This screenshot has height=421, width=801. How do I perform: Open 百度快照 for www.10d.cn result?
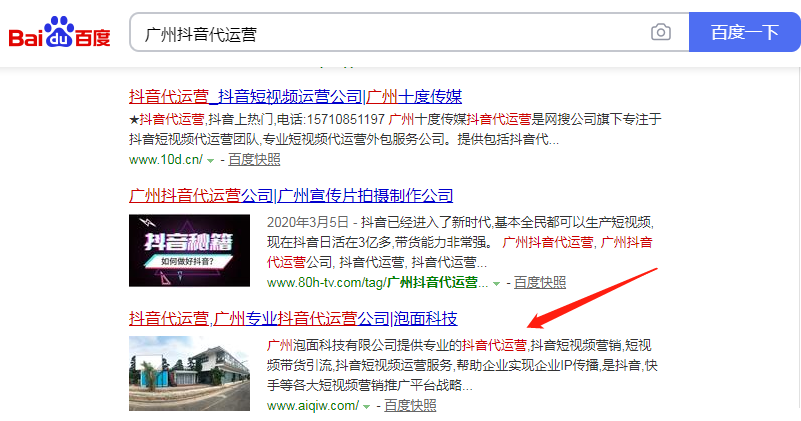[x=254, y=159]
